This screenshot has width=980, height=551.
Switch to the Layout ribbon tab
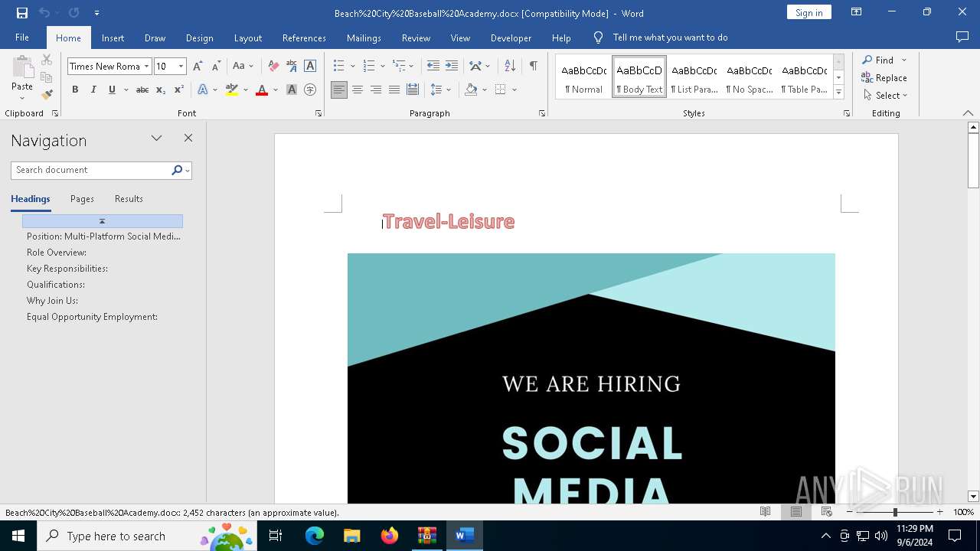point(247,37)
